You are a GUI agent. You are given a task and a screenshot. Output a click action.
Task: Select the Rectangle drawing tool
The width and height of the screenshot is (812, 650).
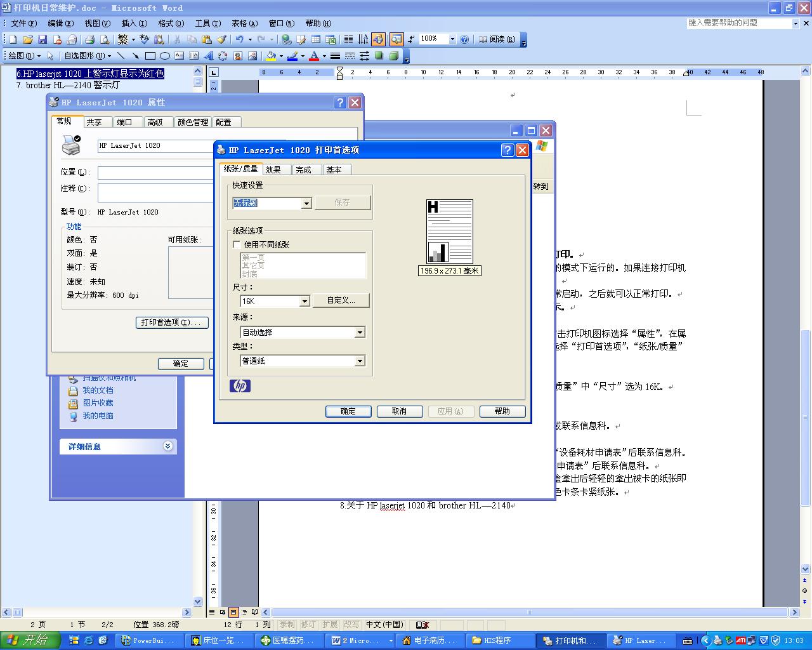150,56
